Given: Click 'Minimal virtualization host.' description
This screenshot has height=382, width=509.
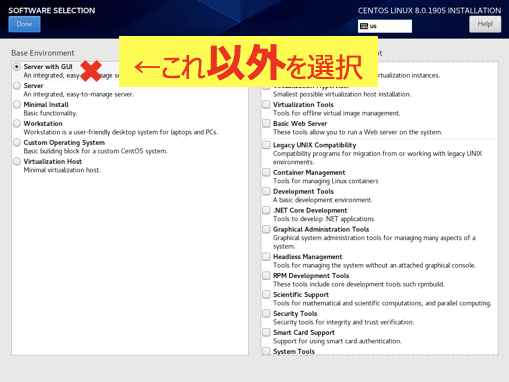Looking at the screenshot, I should (62, 170).
